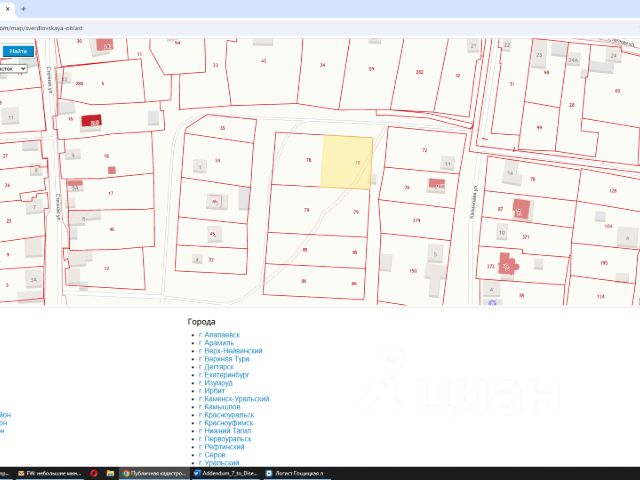Click the browser address bar URL
The height and width of the screenshot is (480, 640).
coord(41,28)
